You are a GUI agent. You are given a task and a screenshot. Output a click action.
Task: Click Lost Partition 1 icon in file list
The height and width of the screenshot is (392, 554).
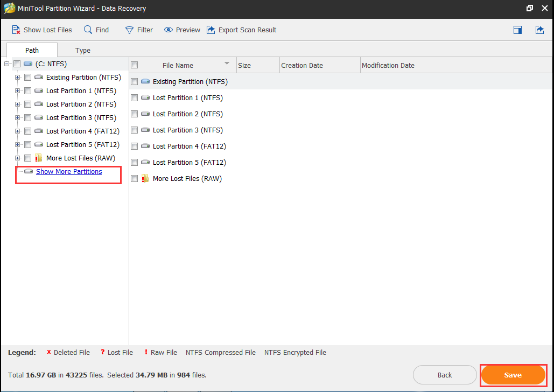[x=145, y=97]
